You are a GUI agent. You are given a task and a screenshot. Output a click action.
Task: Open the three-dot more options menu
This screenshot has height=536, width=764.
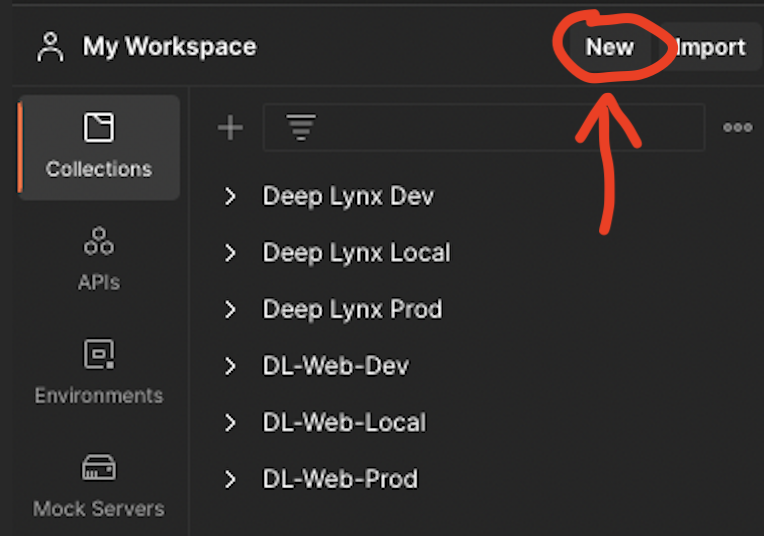tap(737, 127)
